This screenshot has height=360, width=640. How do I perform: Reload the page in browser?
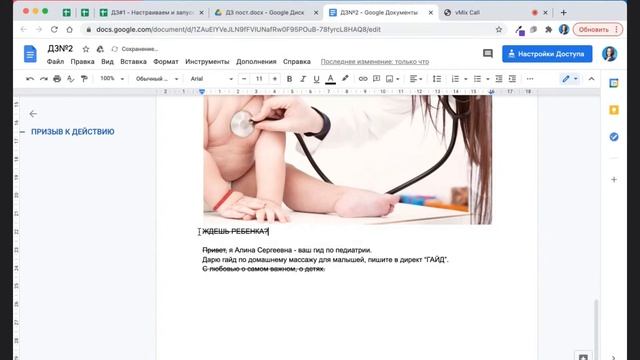point(54,29)
